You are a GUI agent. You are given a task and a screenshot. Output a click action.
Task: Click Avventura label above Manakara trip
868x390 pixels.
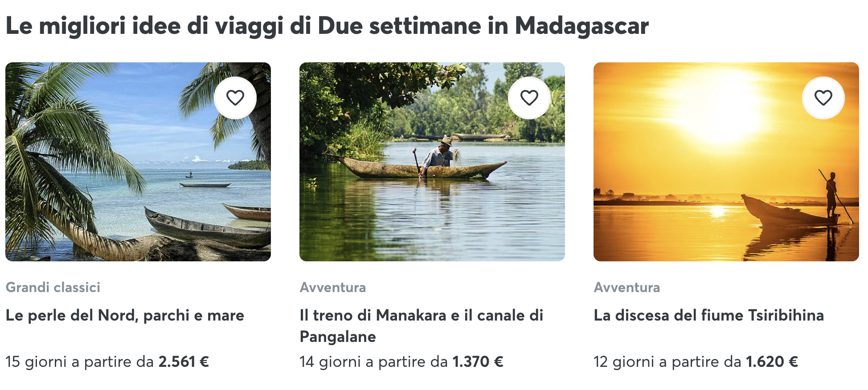(x=333, y=287)
